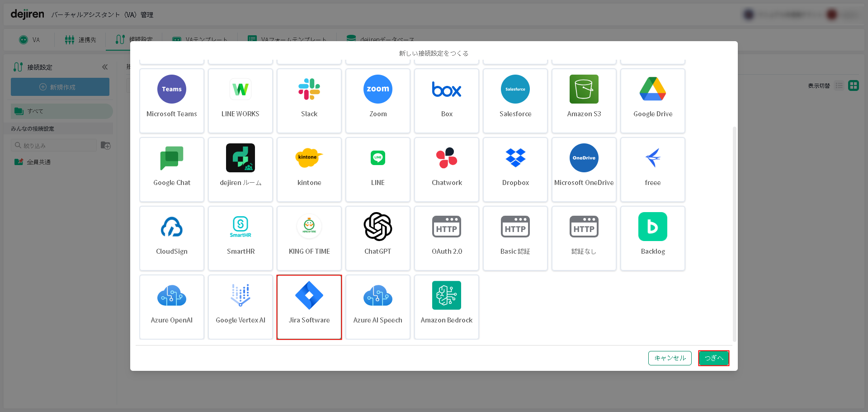Viewport: 868px width, 412px height.
Task: Click the 新規作成 button in sidebar
Action: point(60,87)
